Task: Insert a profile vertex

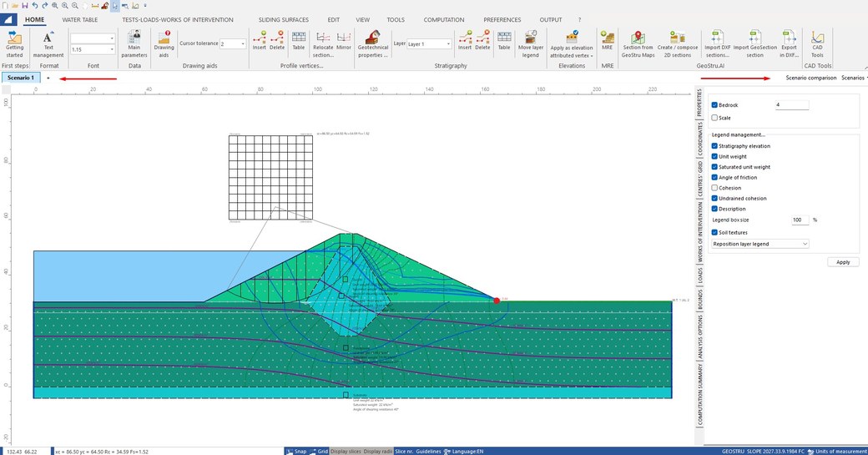Action: (259, 41)
